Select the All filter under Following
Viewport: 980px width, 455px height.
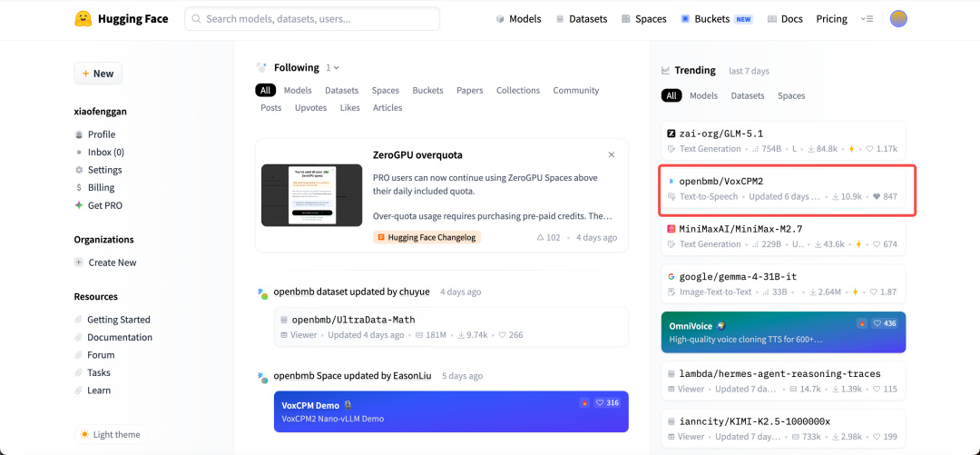(x=266, y=90)
